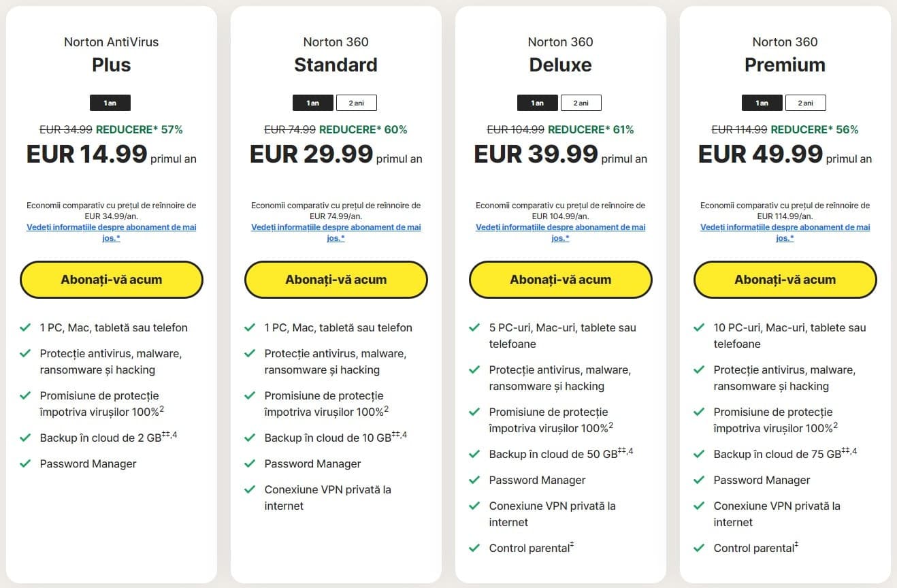Screen dimensions: 897x588
Task: Click "Abonați-vă acum" for Norton AntiVirus Plus
Action: pos(111,280)
